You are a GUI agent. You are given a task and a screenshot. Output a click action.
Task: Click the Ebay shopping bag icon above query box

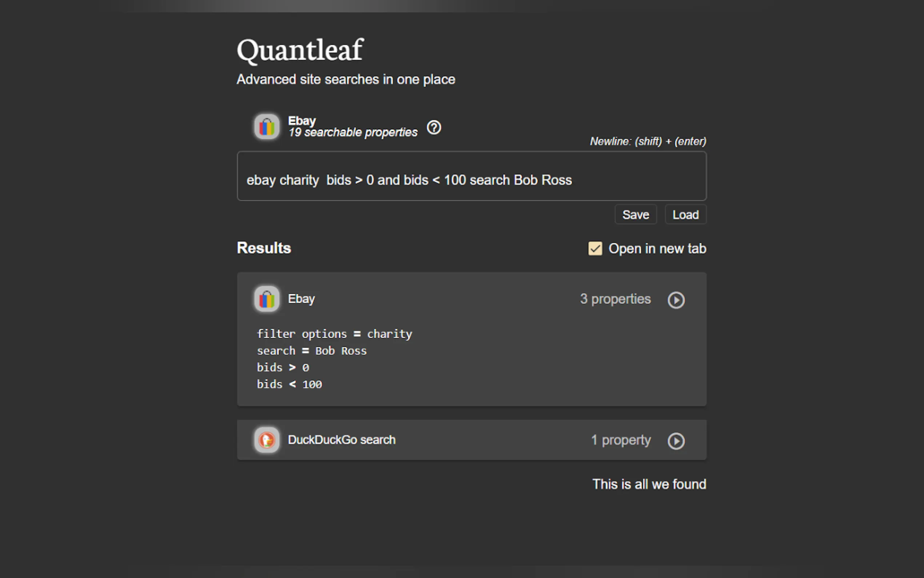coord(267,127)
